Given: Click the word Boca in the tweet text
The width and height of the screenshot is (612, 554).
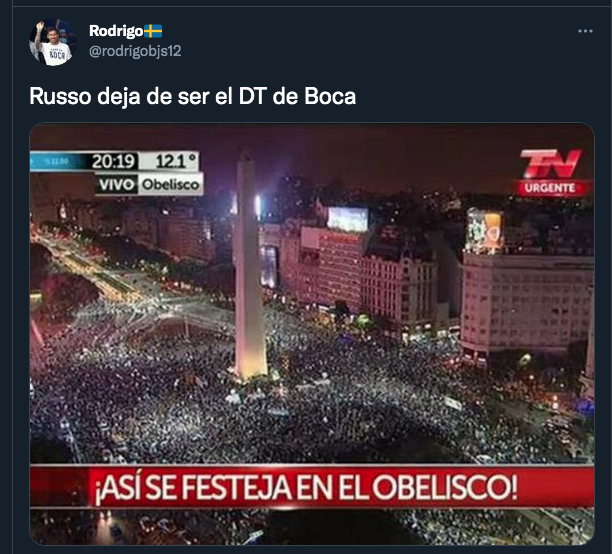Looking at the screenshot, I should click(330, 96).
